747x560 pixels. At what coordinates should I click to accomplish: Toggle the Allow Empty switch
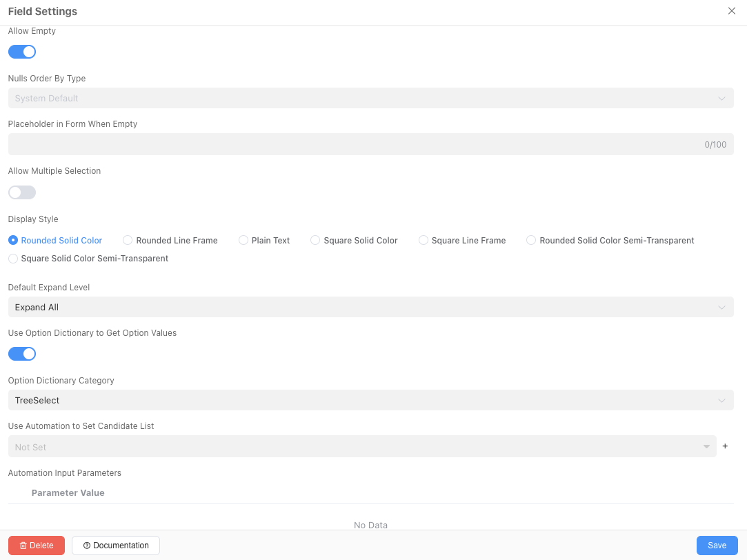22,52
